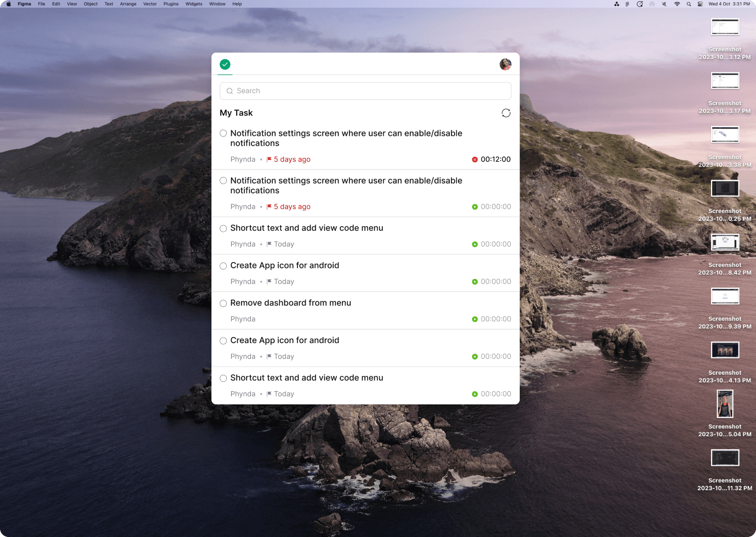Pause the running timer showing 00:12:00
Image resolution: width=756 pixels, height=537 pixels.
tap(474, 159)
